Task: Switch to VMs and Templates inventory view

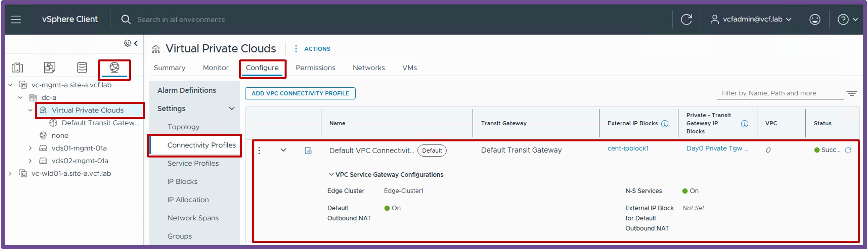Action: pos(49,68)
